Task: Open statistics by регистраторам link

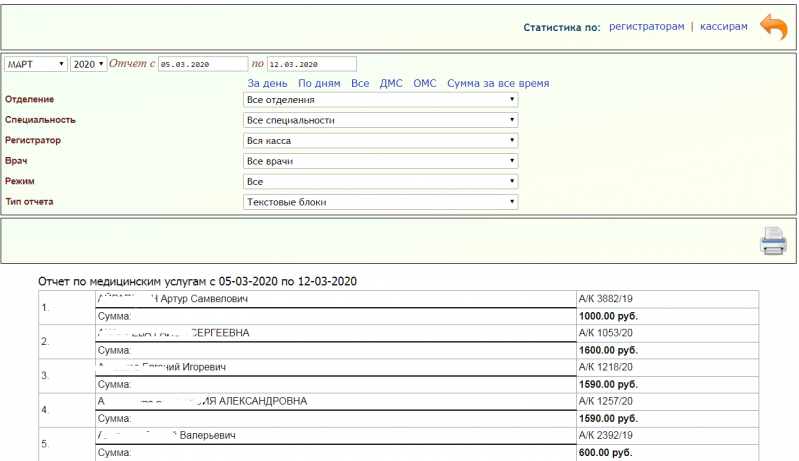Action: [x=646, y=27]
